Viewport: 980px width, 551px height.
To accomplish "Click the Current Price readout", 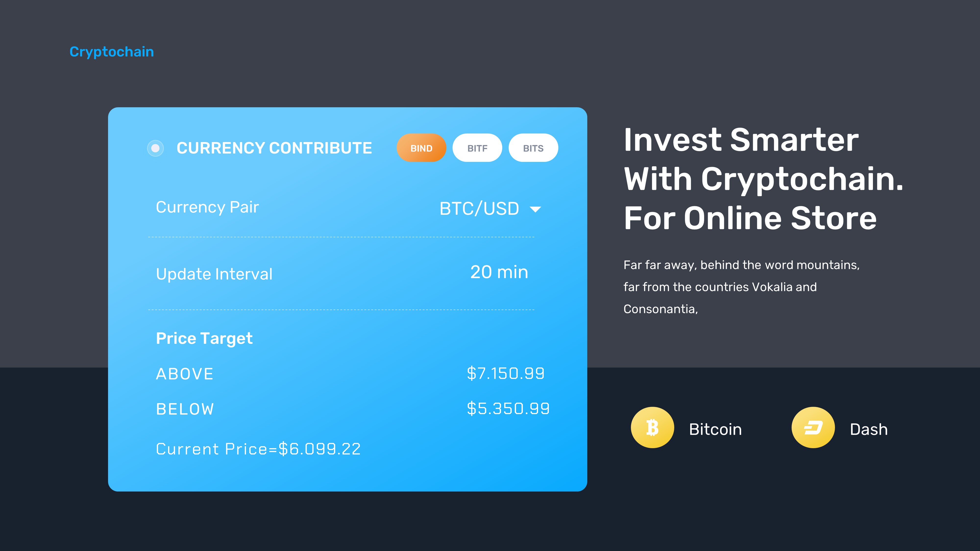I will (x=258, y=449).
